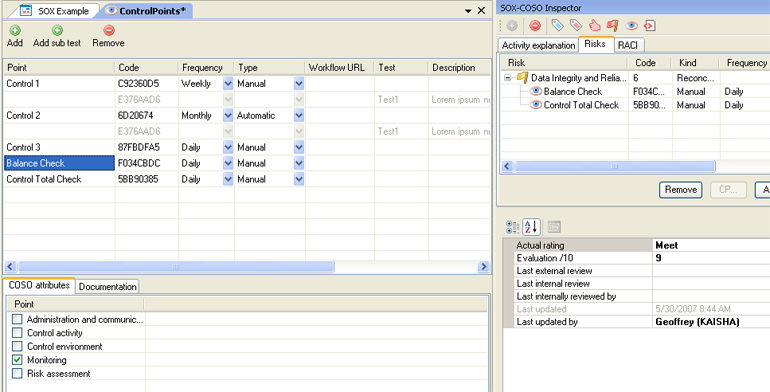Image resolution: width=770 pixels, height=392 pixels.
Task: Select the COSO attributes tab
Action: pyautogui.click(x=39, y=285)
